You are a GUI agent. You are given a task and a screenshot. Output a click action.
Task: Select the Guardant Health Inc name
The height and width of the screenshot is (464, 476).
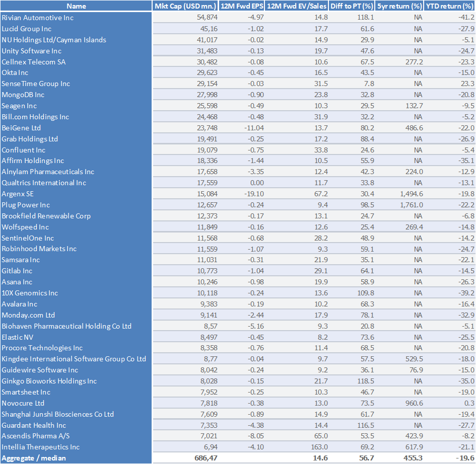pyautogui.click(x=34, y=425)
